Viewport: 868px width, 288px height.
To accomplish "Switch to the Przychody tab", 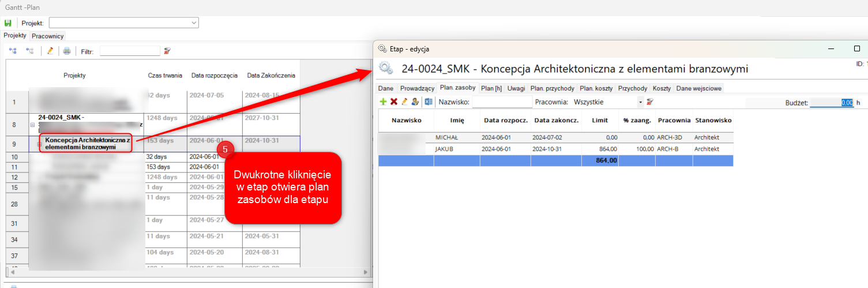I will pos(633,88).
